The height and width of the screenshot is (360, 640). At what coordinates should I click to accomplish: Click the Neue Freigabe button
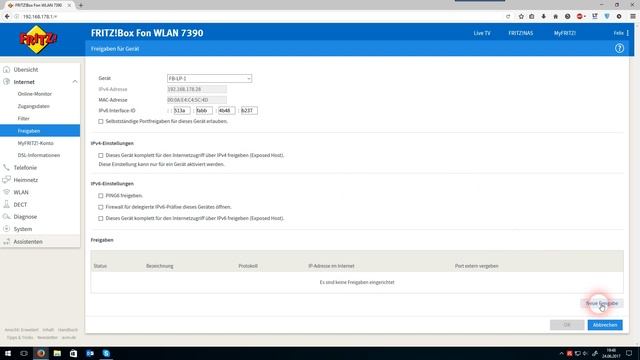click(x=602, y=303)
